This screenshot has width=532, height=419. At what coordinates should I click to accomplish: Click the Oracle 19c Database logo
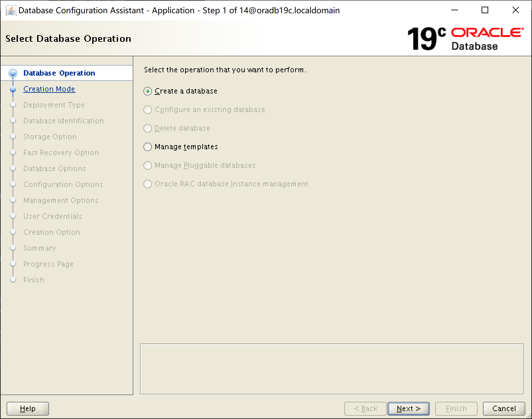coord(465,39)
